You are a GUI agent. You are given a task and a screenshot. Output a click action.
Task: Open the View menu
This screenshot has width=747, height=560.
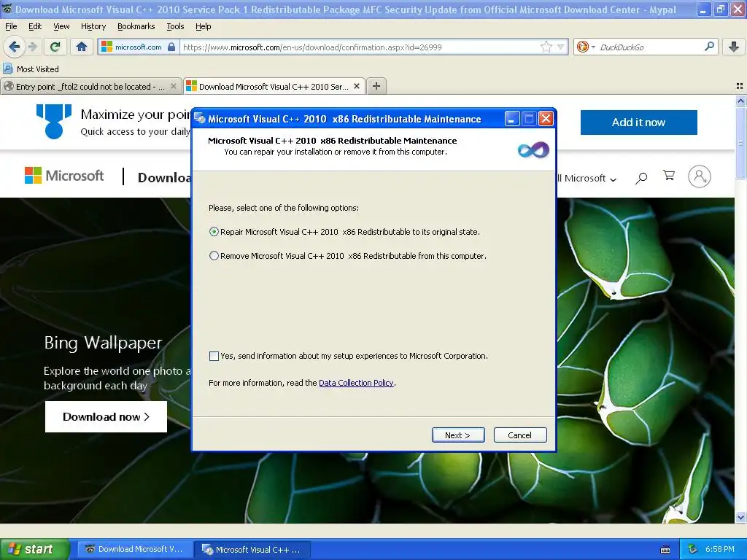coord(61,26)
